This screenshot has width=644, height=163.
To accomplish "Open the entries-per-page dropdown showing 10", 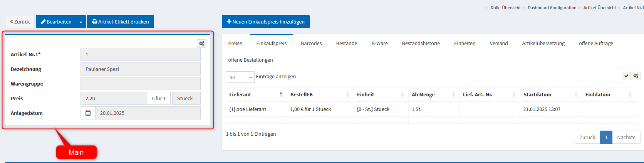I will pyautogui.click(x=240, y=77).
